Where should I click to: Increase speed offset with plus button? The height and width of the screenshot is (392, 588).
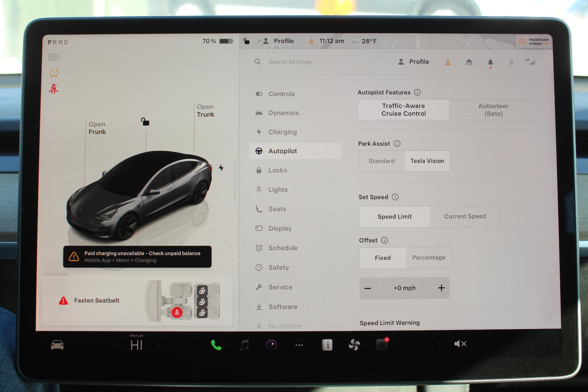[x=441, y=288]
